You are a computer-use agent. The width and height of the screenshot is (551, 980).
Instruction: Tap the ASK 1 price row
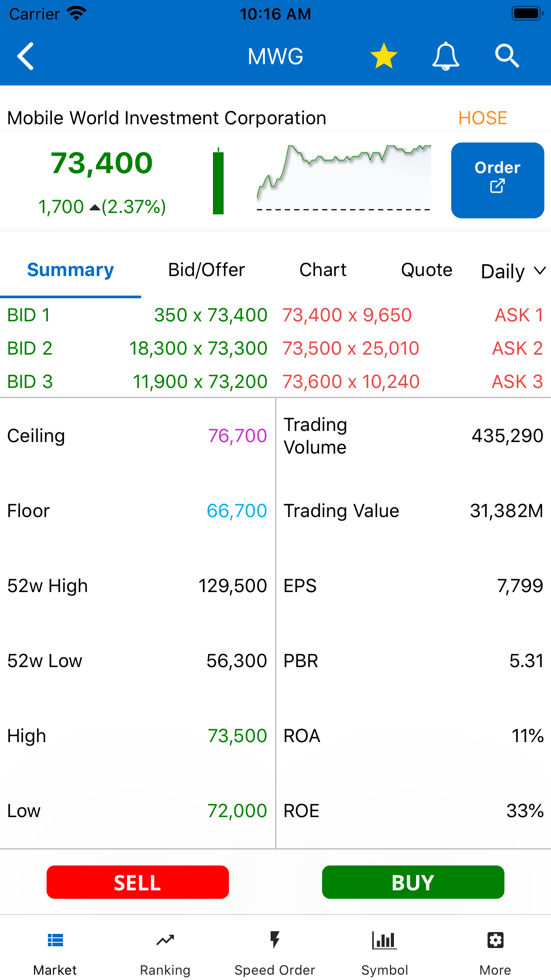point(413,315)
